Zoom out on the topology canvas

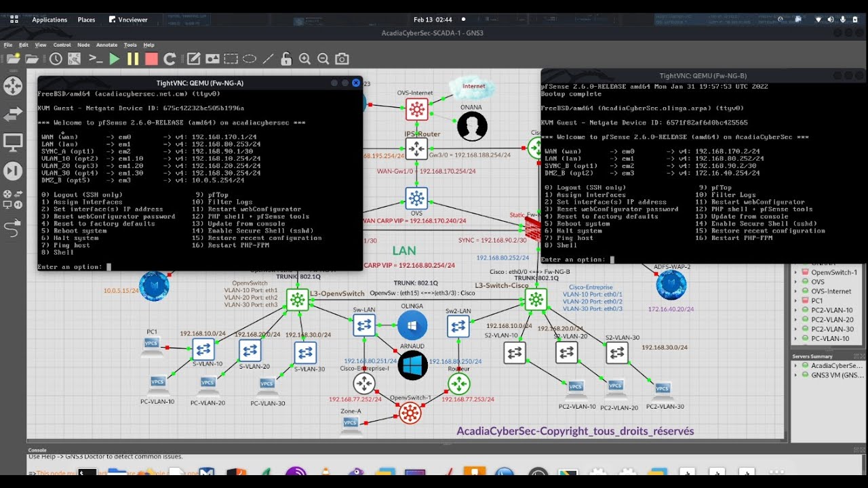tap(323, 59)
